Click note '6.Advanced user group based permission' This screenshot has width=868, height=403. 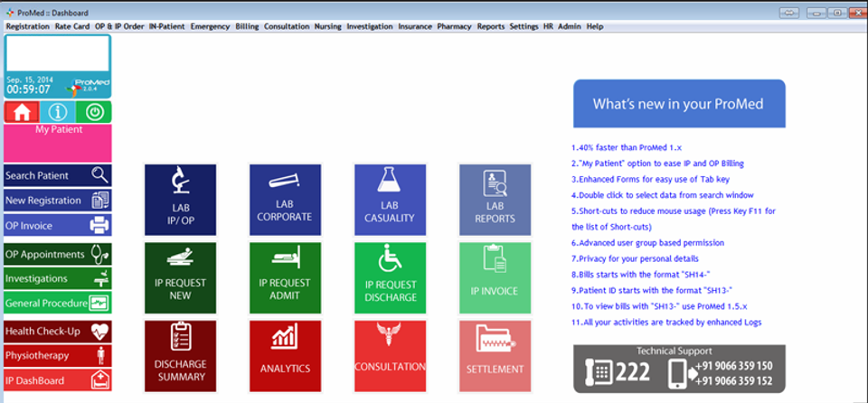pyautogui.click(x=647, y=243)
